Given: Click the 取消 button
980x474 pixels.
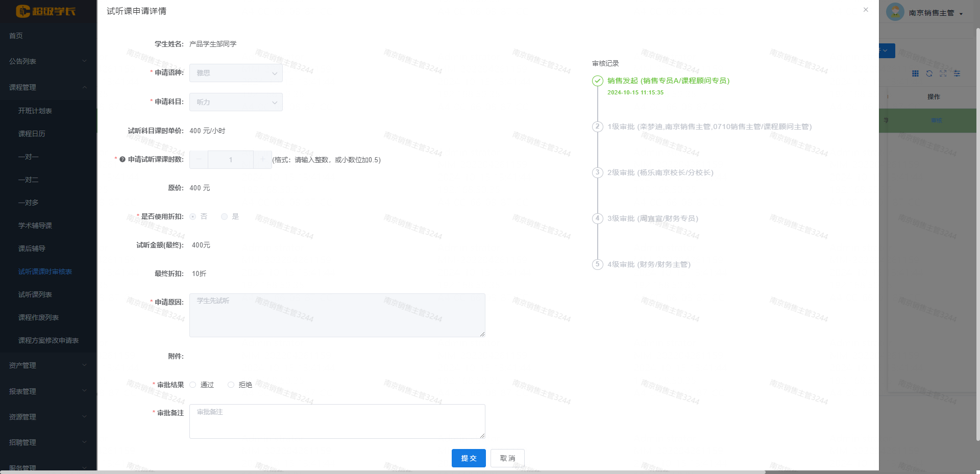Looking at the screenshot, I should (507, 458).
